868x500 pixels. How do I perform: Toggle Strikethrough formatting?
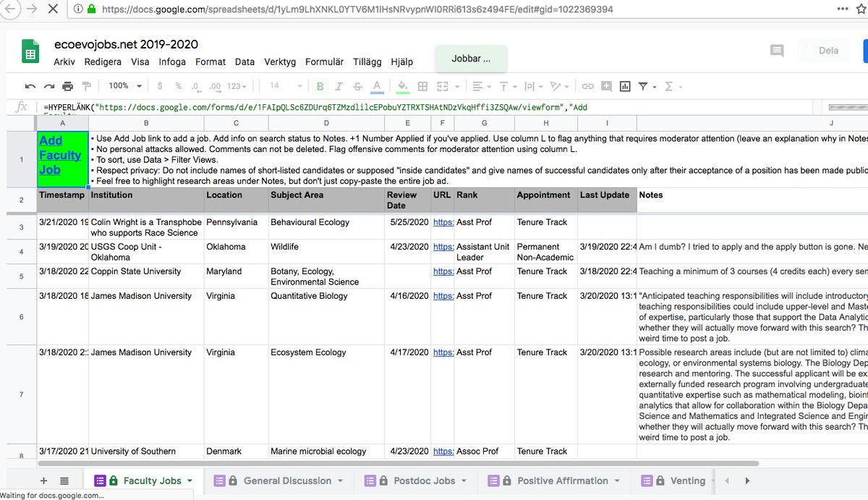[x=357, y=86]
